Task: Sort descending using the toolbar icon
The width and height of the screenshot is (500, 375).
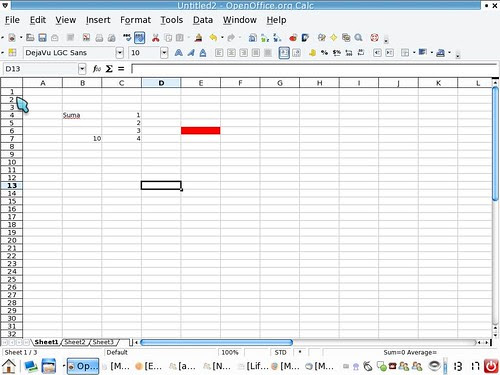Action: [x=277, y=38]
